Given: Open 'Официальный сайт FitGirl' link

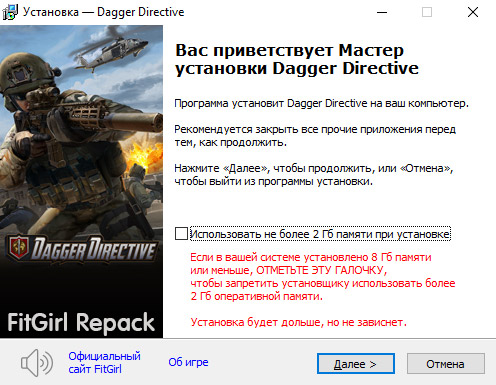Looking at the screenshot, I should pyautogui.click(x=104, y=363).
